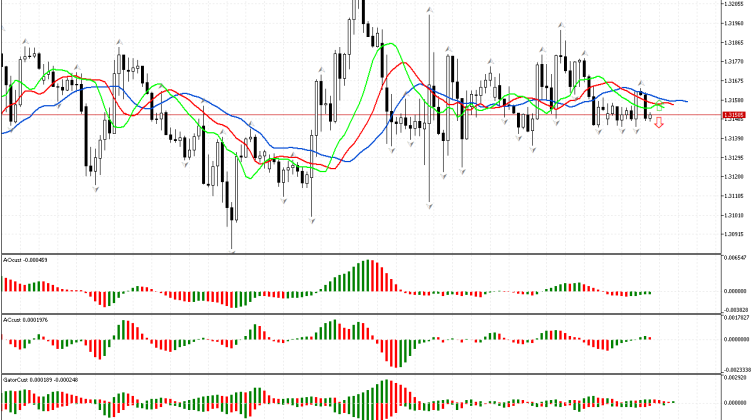Select the GatorCust indicator label
Screen dimensions: 752x420
point(30,380)
